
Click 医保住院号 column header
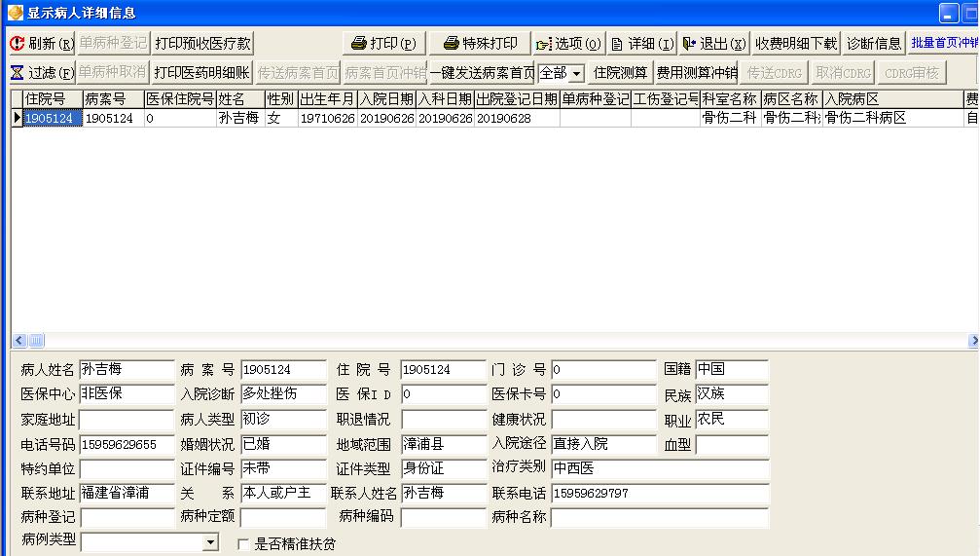[x=180, y=98]
